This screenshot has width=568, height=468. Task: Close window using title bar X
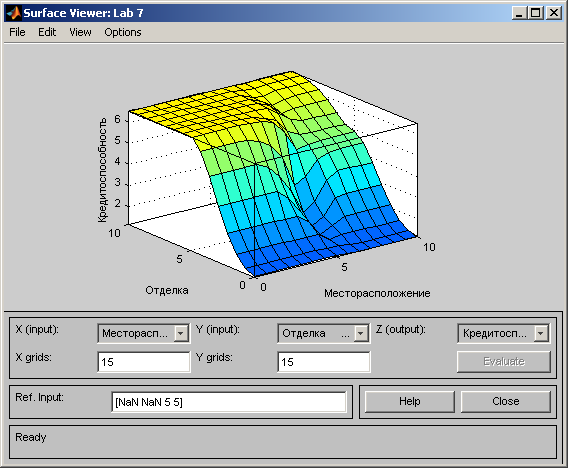click(x=554, y=13)
